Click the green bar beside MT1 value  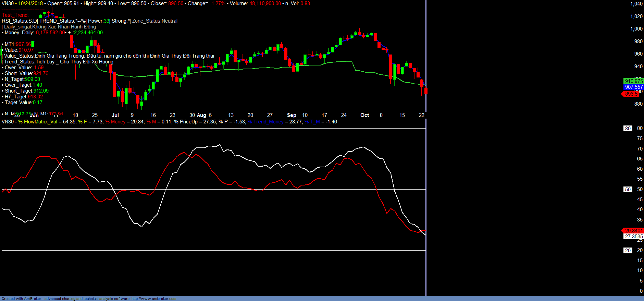pos(33,44)
